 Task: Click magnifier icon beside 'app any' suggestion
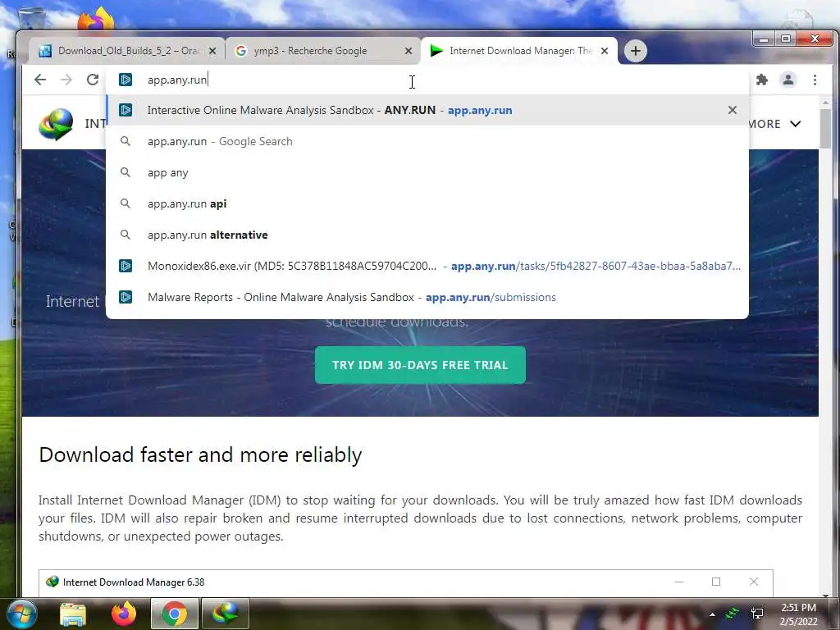point(125,172)
